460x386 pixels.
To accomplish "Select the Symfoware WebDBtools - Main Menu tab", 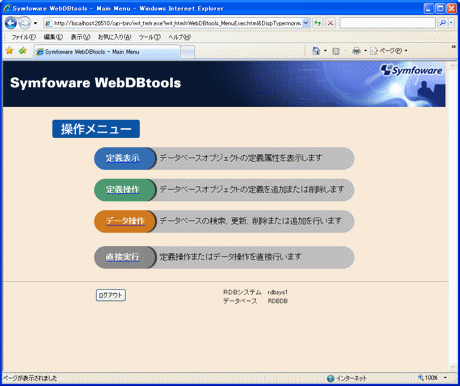I will [x=107, y=52].
